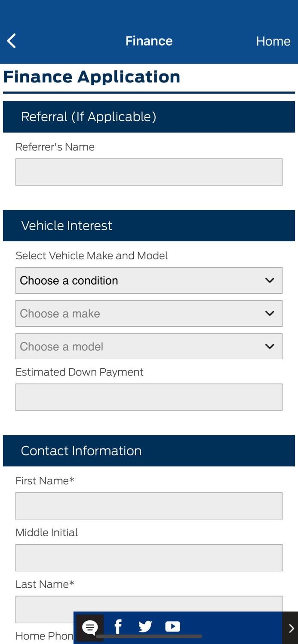Click the Contact Information section header
This screenshot has width=298, height=644.
click(x=81, y=450)
